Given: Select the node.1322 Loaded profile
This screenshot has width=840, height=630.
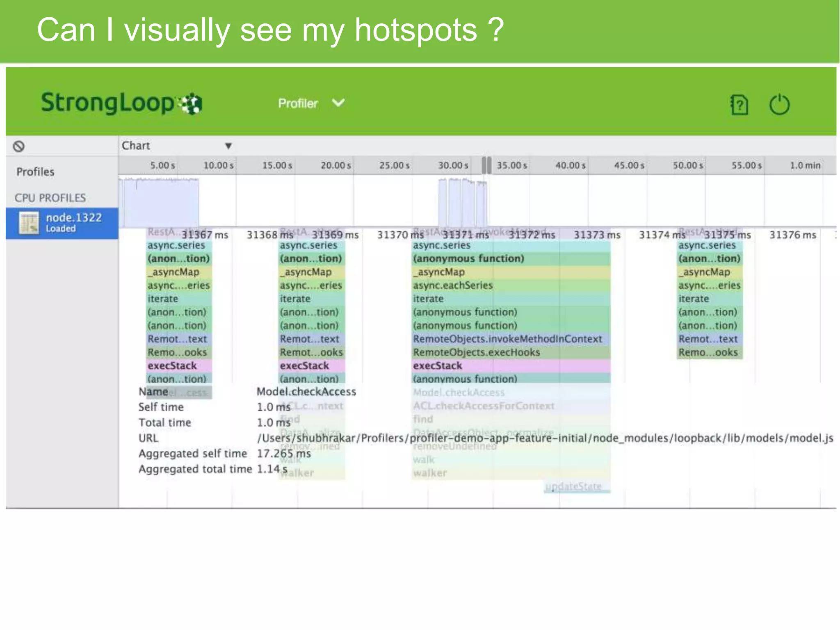Looking at the screenshot, I should click(73, 222).
